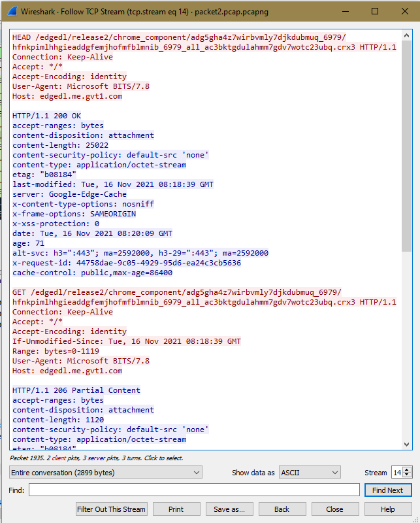This screenshot has height=523, width=420.
Task: Minimize the Follow TCP Stream window
Action: (x=345, y=12)
